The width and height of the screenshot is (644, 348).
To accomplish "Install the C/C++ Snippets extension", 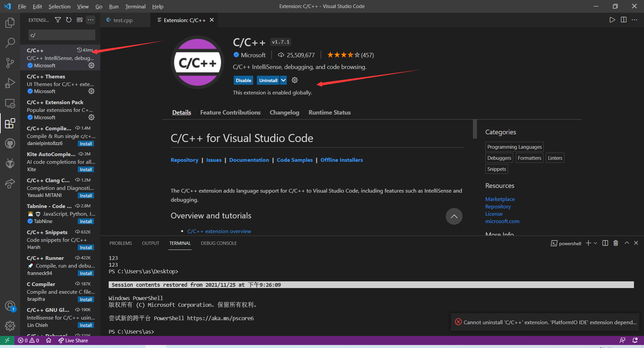I will pyautogui.click(x=86, y=248).
